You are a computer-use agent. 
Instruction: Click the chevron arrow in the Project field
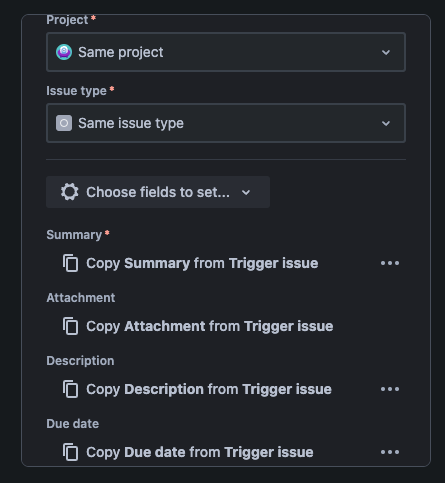[386, 52]
